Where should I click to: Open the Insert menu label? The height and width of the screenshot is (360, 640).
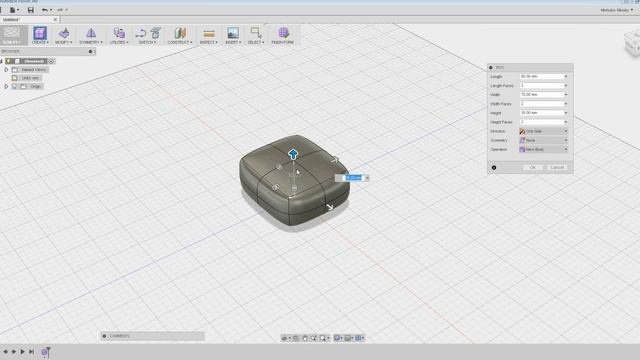233,42
